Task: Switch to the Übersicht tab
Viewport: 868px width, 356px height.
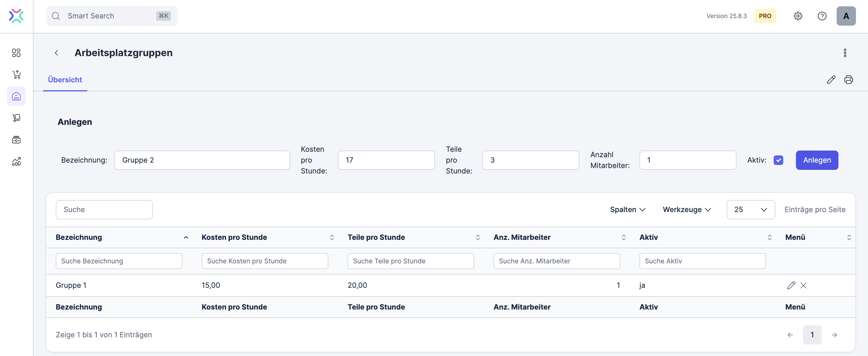Action: point(65,80)
